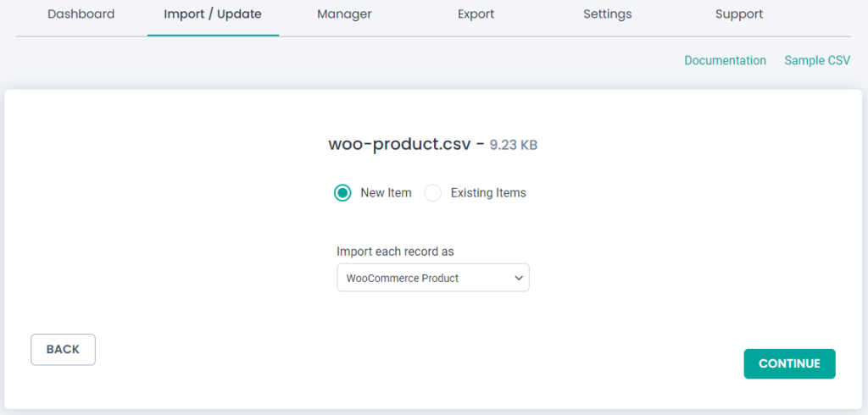Viewport: 868px width, 415px height.
Task: Open the Documentation link
Action: click(726, 60)
